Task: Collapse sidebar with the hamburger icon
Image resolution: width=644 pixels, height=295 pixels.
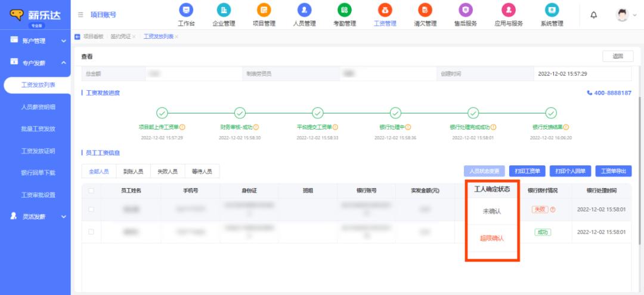Action: coord(80,15)
